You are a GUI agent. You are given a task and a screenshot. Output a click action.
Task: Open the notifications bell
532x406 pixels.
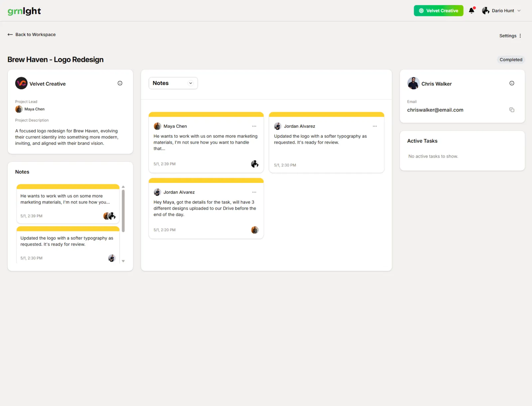click(471, 11)
